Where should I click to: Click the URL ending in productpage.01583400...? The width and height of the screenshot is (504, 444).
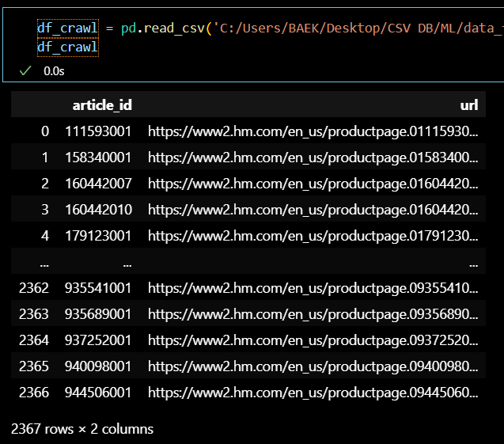(x=313, y=157)
